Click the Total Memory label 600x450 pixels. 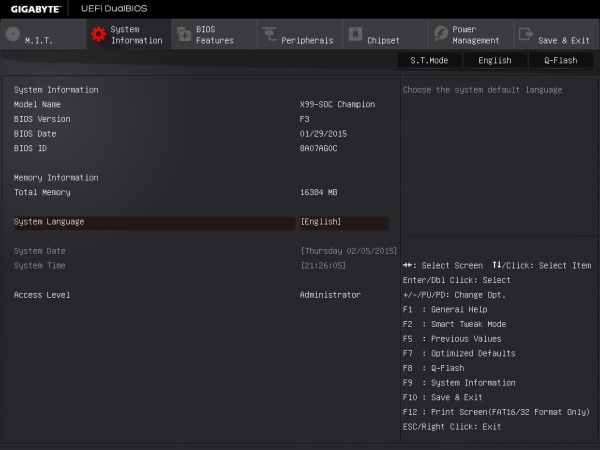[x=42, y=192]
